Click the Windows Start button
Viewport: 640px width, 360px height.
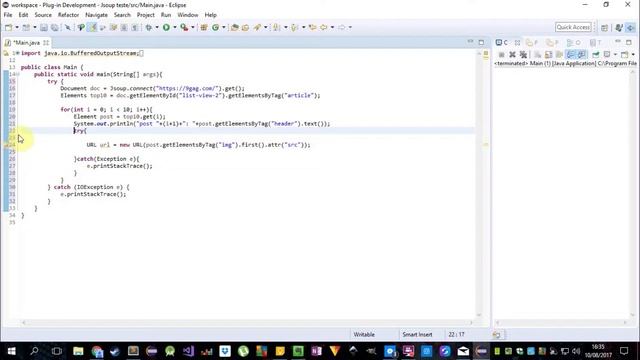11,351
